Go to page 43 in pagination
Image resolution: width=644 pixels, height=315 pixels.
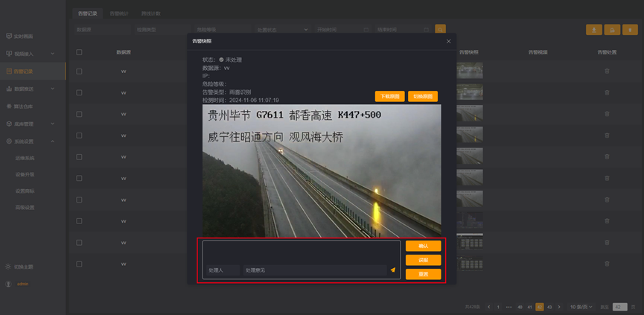coord(549,307)
